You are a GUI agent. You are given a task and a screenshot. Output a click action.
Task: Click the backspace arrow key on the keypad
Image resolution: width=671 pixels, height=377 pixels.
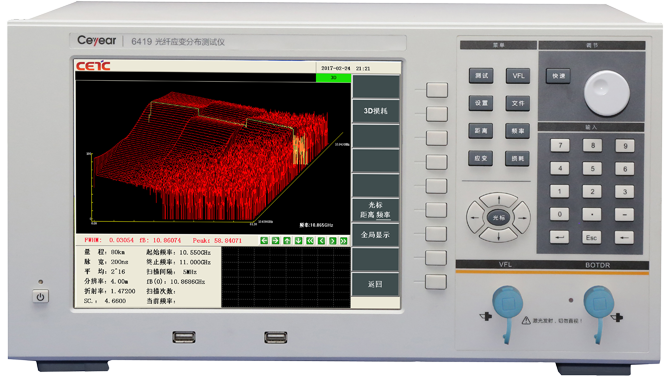click(x=624, y=237)
